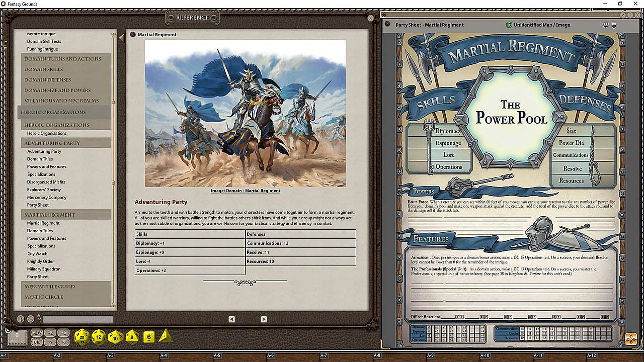Toggle the ADV advantage button
The width and height of the screenshot is (644, 362).
click(x=37, y=333)
